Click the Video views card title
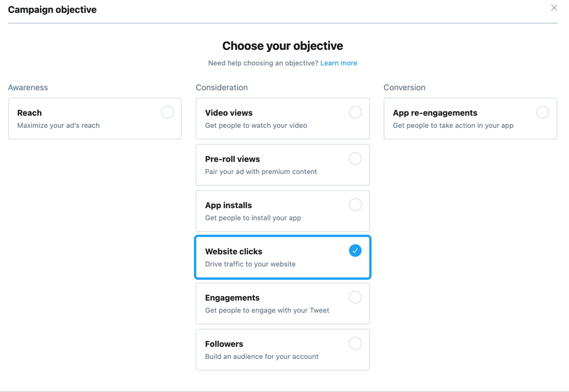Image resolution: width=569 pixels, height=392 pixels. pos(229,113)
